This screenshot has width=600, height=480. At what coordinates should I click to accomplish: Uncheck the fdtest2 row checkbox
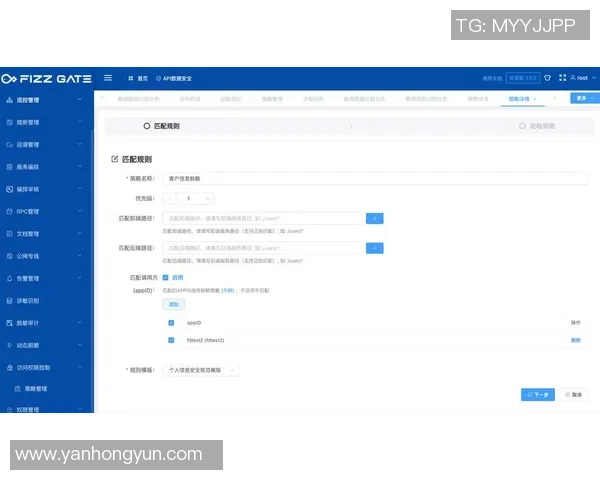(x=171, y=340)
